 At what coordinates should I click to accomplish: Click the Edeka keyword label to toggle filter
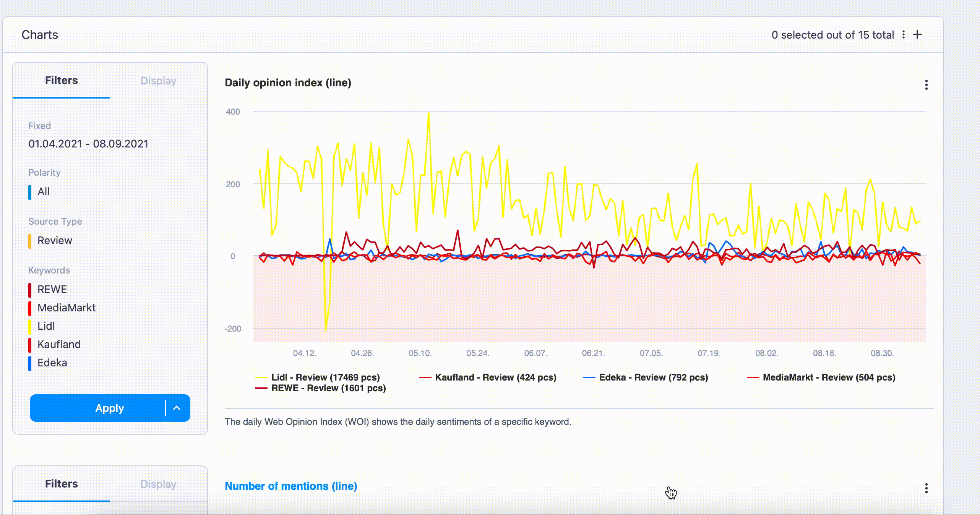coord(52,362)
